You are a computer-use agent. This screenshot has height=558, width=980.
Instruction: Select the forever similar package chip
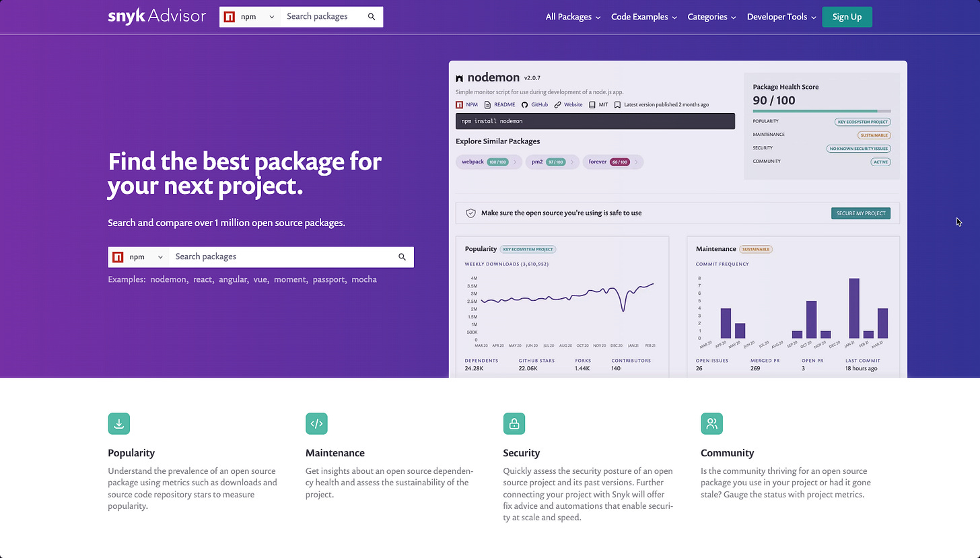pyautogui.click(x=613, y=162)
